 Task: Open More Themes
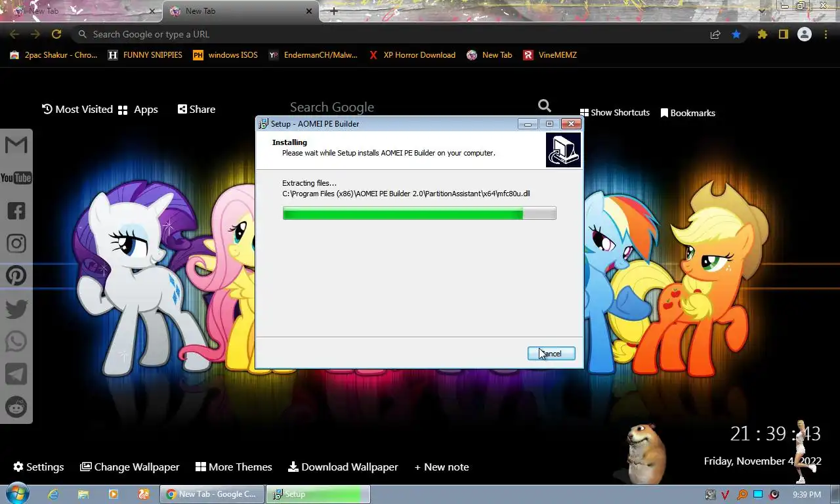(x=234, y=467)
